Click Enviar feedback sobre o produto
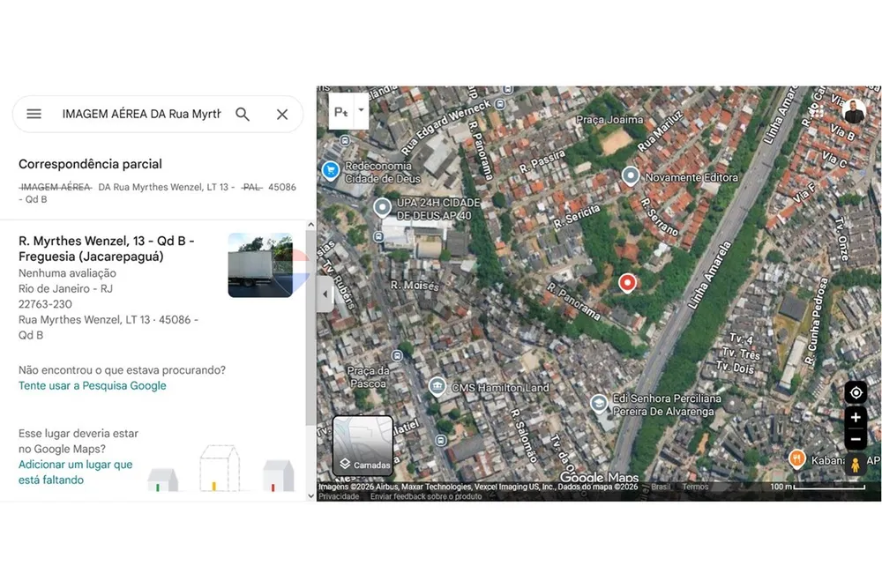 point(426,496)
